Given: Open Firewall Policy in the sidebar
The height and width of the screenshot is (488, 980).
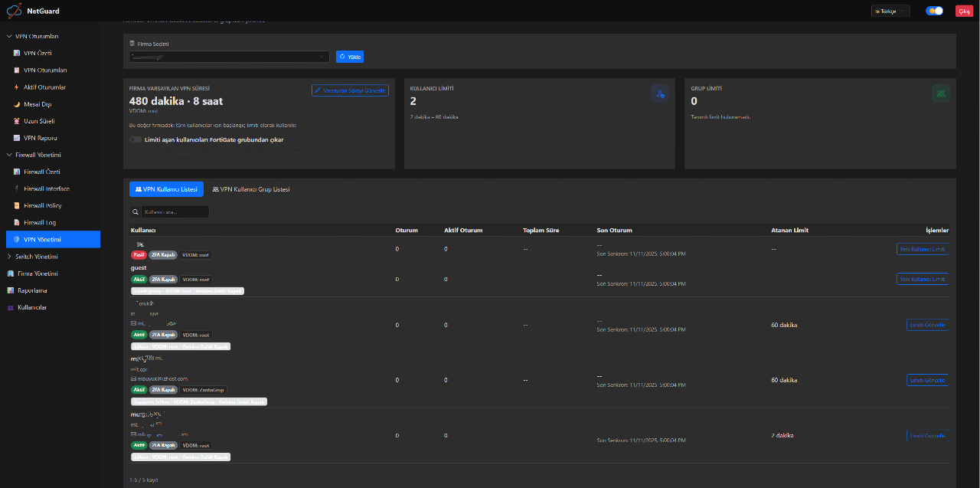Looking at the screenshot, I should pyautogui.click(x=42, y=205).
